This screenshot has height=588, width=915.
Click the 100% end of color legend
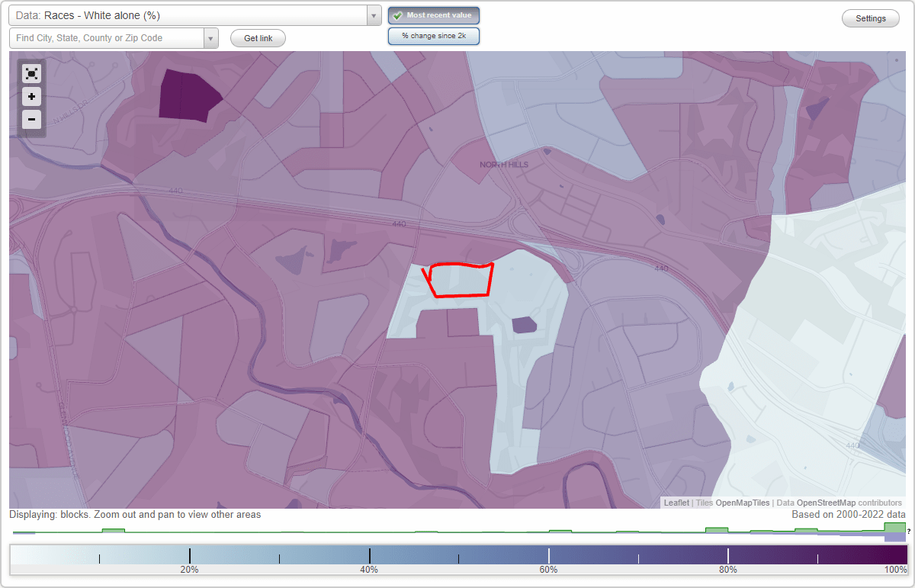tap(896, 570)
